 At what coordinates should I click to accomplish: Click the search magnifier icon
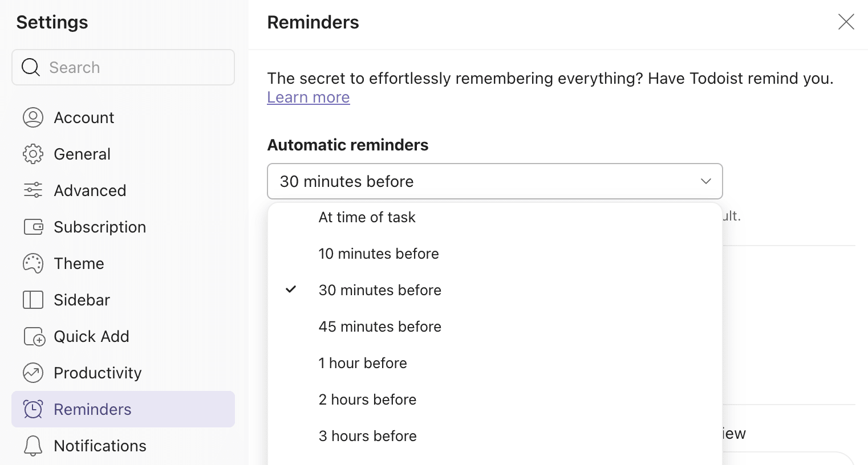31,67
